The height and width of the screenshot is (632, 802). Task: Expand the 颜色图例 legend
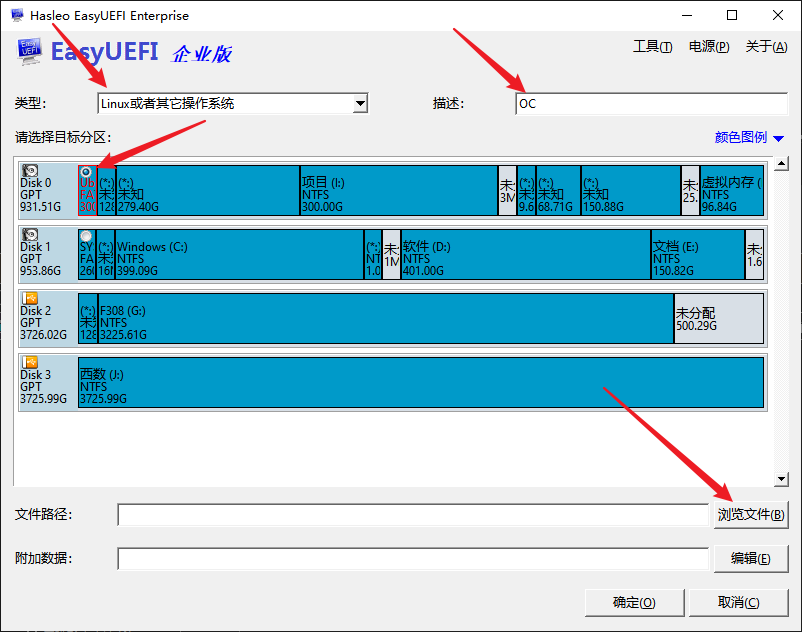pos(749,137)
